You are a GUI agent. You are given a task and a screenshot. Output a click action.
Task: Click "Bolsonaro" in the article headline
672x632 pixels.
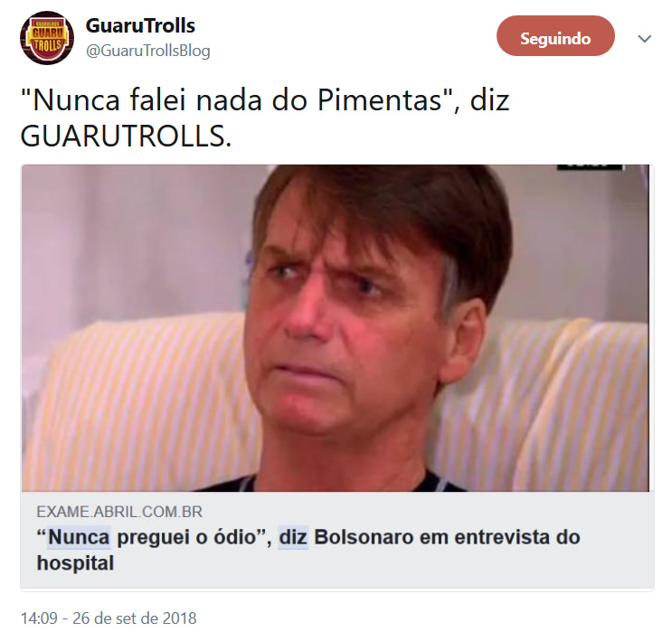(364, 537)
